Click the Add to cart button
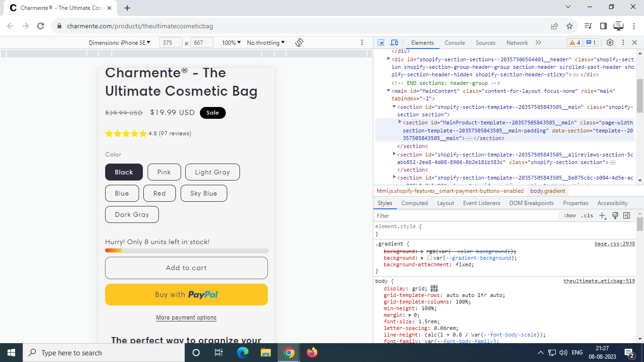644x362 pixels. point(186,268)
